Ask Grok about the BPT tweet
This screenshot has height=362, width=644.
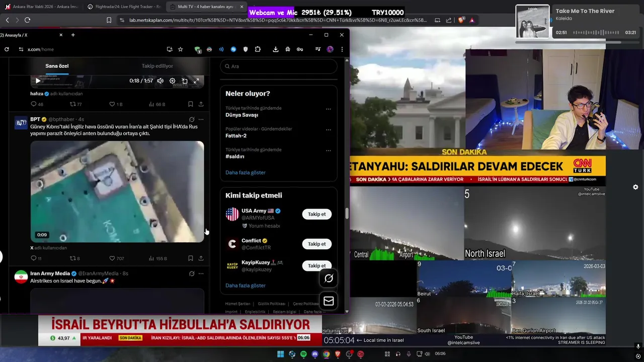[x=192, y=119]
